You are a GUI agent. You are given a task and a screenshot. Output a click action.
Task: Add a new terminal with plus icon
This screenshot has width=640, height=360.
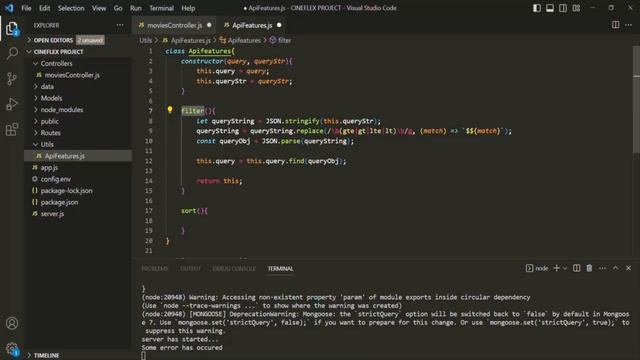pyautogui.click(x=556, y=268)
